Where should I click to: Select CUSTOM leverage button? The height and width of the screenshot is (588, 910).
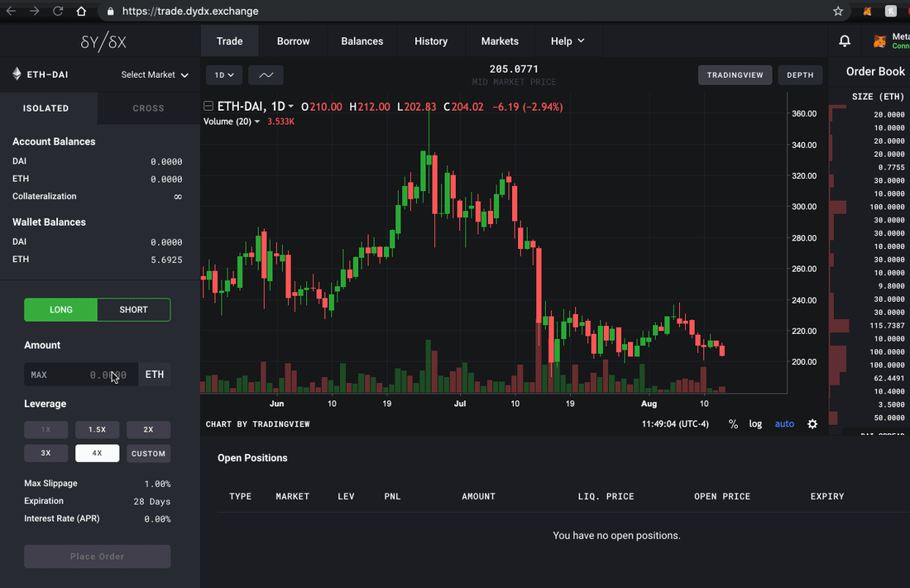[x=149, y=453]
